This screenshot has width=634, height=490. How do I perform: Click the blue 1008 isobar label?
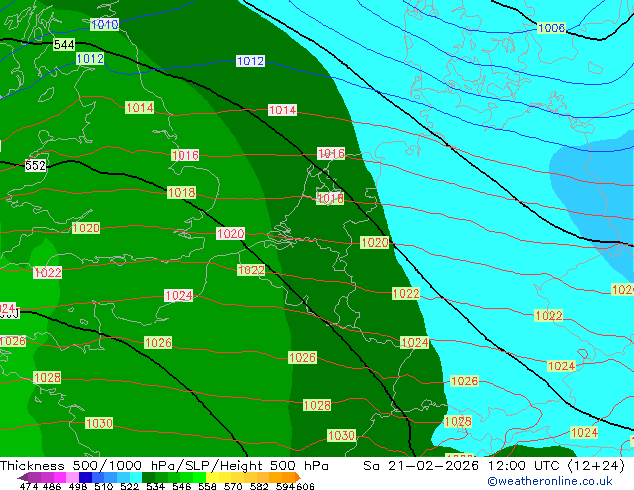coord(552,28)
